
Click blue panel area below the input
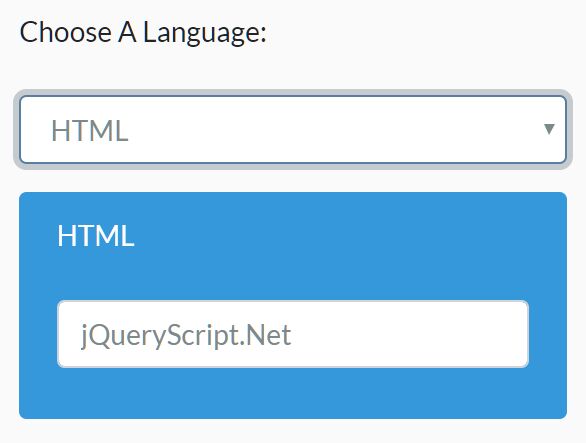coord(293,393)
